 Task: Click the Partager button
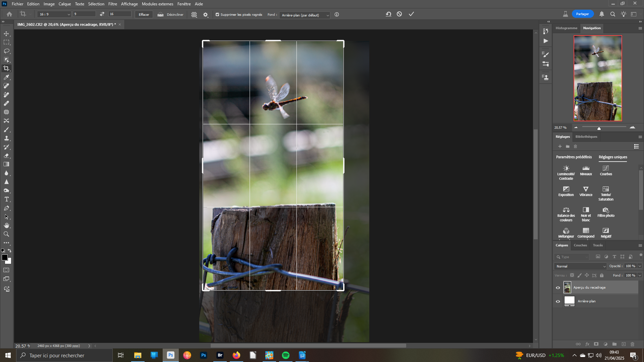pyautogui.click(x=582, y=14)
